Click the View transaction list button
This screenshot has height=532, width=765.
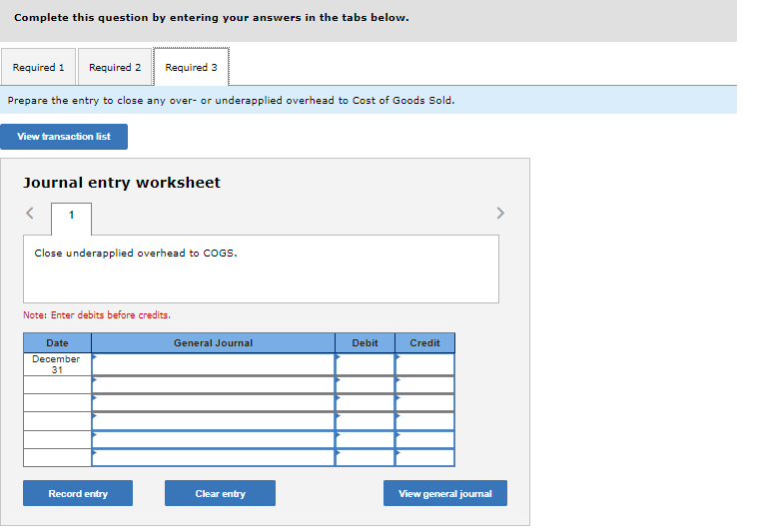[64, 137]
